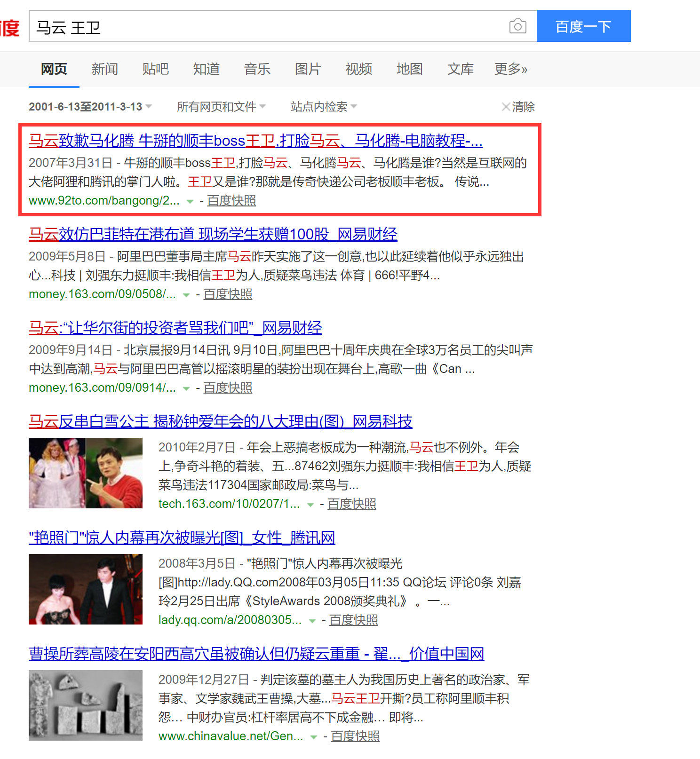This screenshot has height=759, width=700.
Task: Open the 马云效仿巴菲特在港布道 result link
Action: point(213,234)
